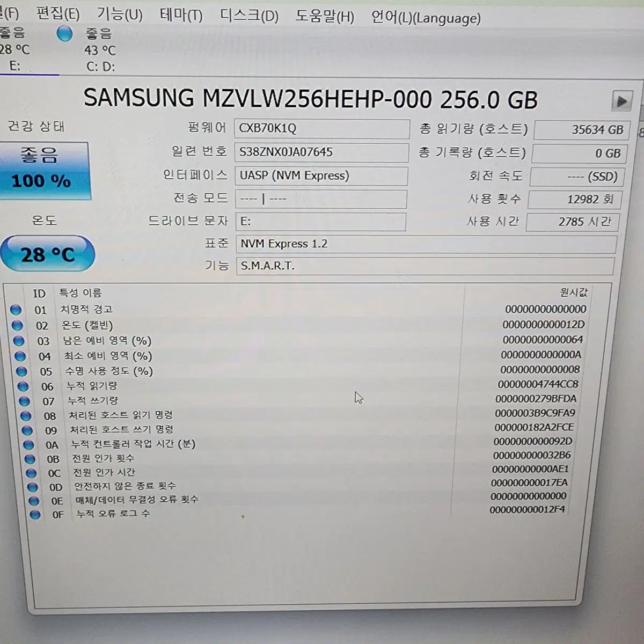
Task: Select the E: drive tab at 28 °C
Action: click(x=15, y=49)
